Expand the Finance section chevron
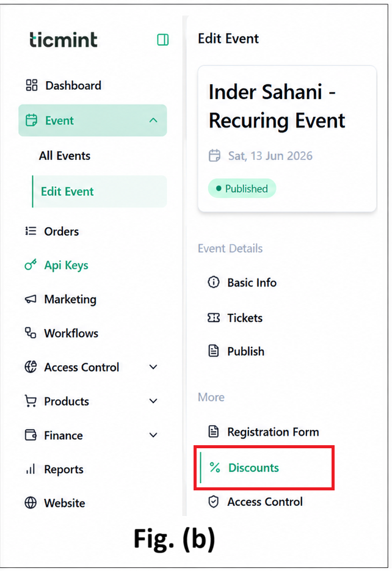 153,435
